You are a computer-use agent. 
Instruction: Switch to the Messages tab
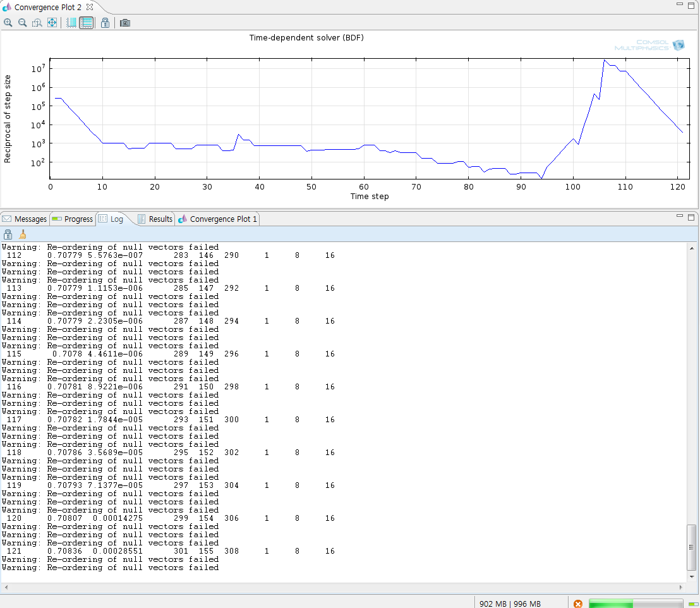coord(25,219)
